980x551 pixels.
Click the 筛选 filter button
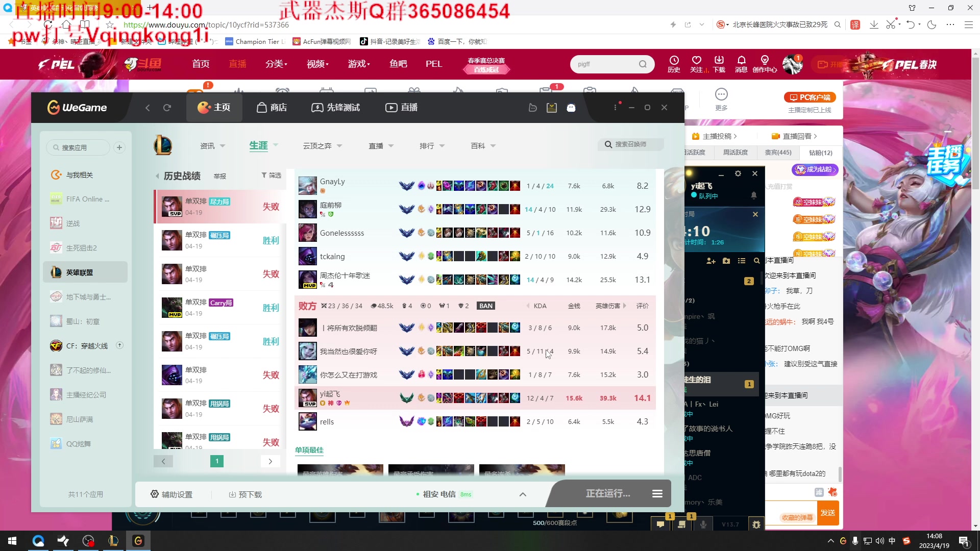coord(272,176)
